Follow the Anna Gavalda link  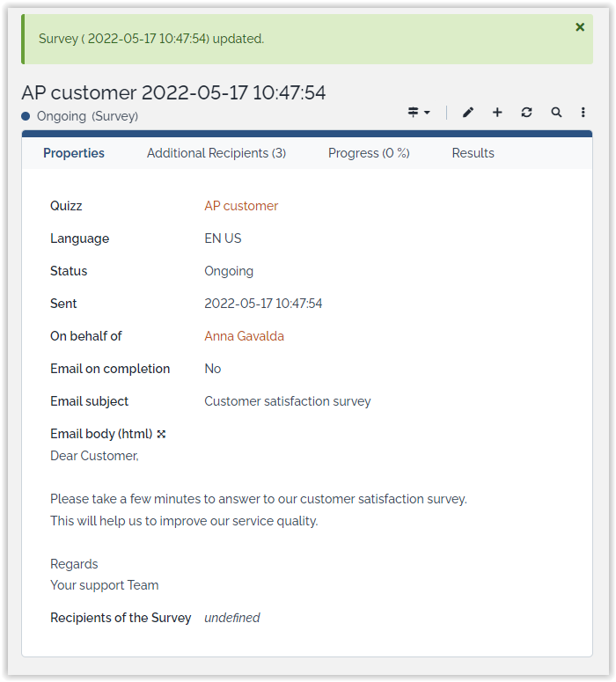pos(244,336)
